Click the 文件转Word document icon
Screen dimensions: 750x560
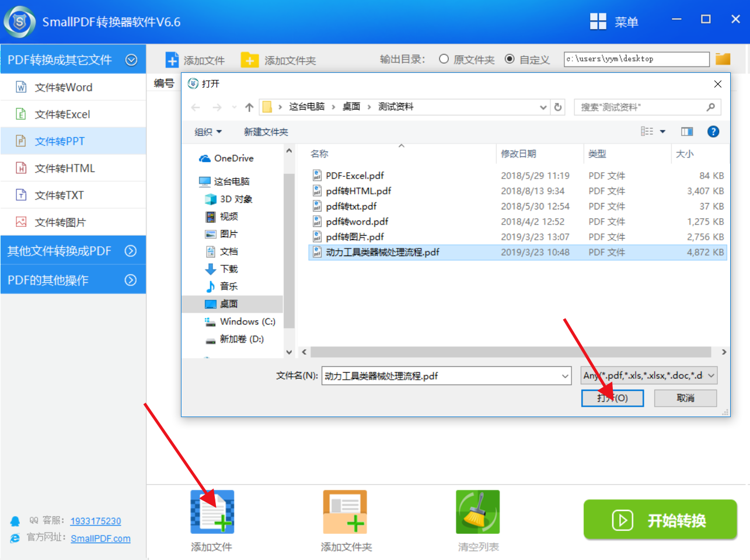pos(21,87)
